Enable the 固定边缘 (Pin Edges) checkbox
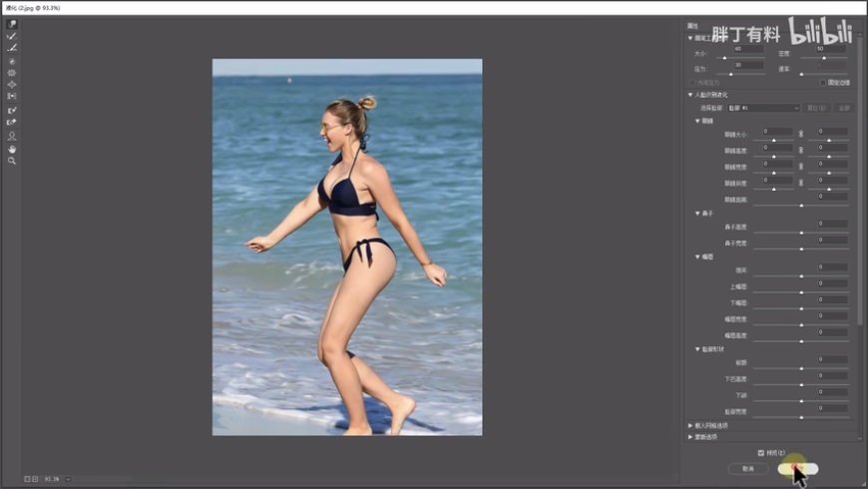 coord(822,82)
